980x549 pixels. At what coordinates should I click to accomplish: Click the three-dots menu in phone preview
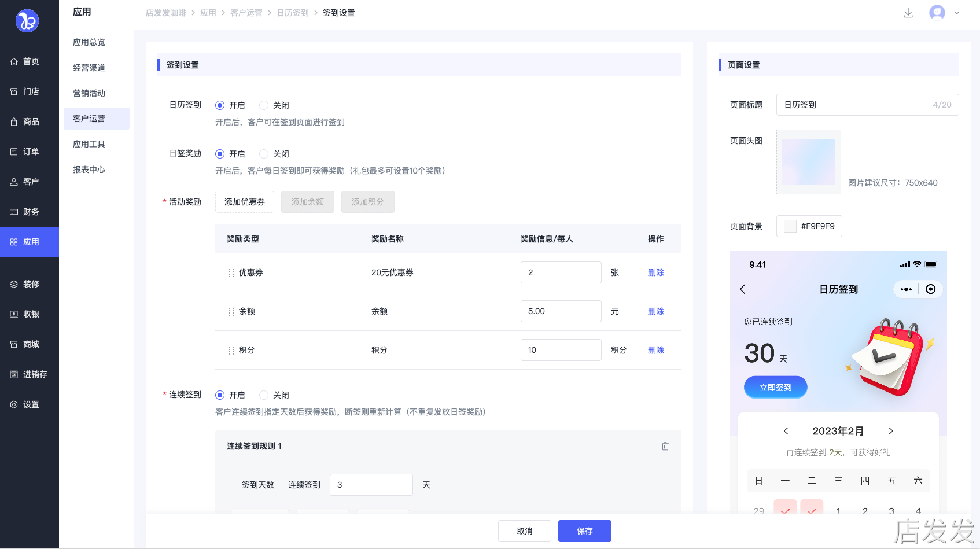click(906, 289)
